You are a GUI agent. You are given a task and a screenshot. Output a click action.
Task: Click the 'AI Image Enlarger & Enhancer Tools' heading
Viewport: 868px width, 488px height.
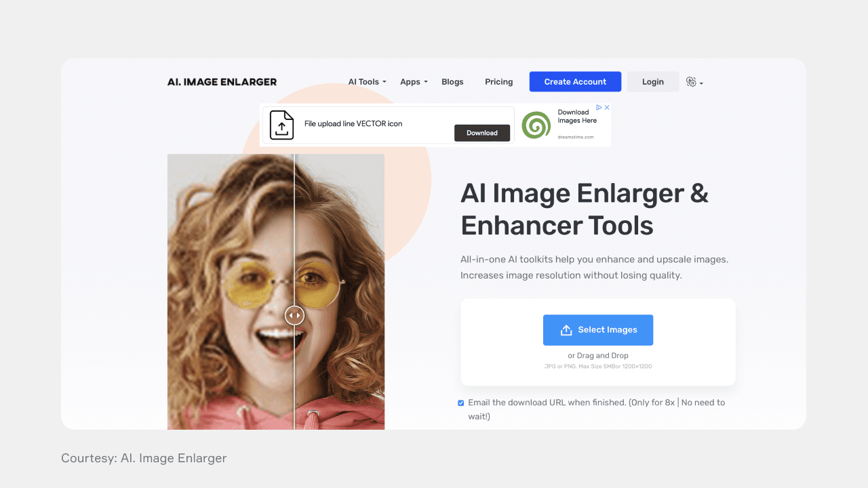point(585,209)
